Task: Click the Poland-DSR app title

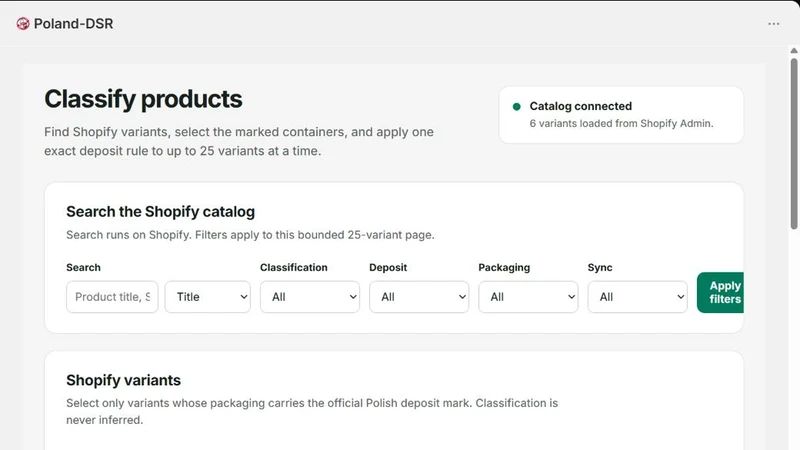Action: click(x=73, y=24)
